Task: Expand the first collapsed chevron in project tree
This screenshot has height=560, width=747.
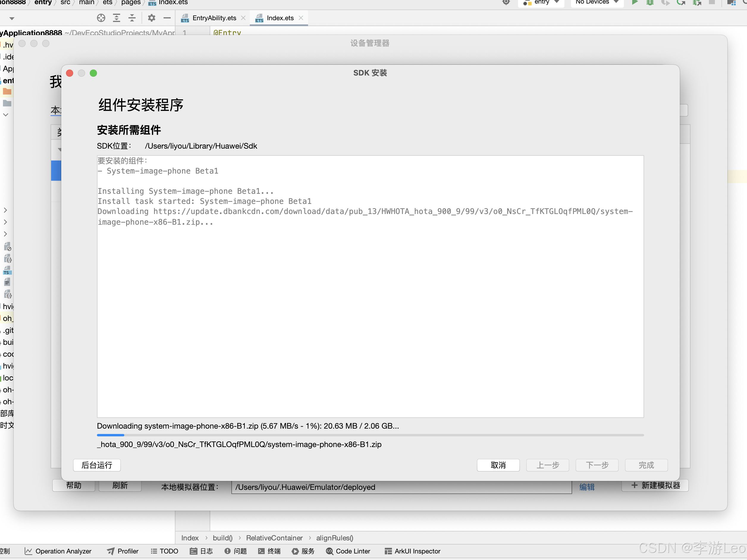Action: tap(5, 210)
